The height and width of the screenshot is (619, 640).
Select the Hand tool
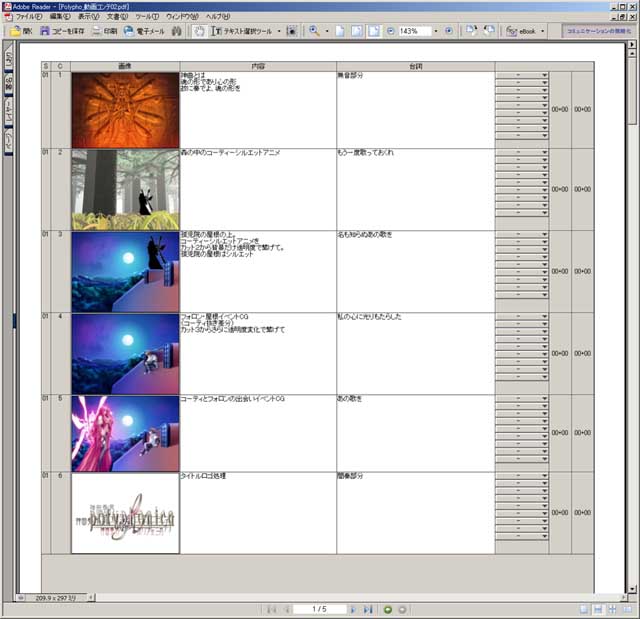coord(199,31)
